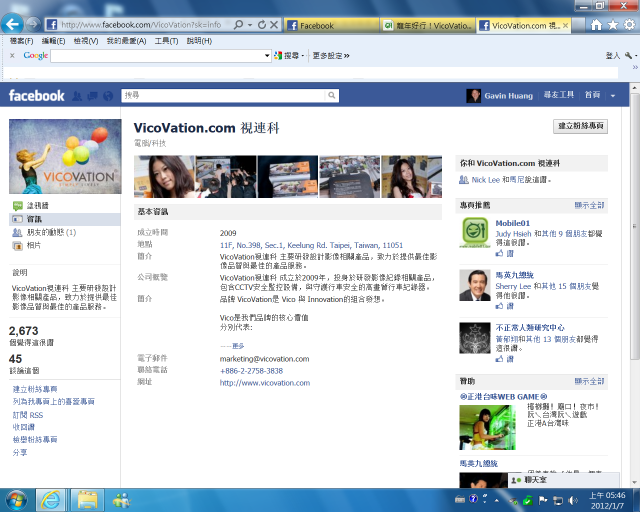Viewport: 640px width, 512px height.
Task: Click 顯示全部 beside 專頁推薦
Action: (589, 205)
